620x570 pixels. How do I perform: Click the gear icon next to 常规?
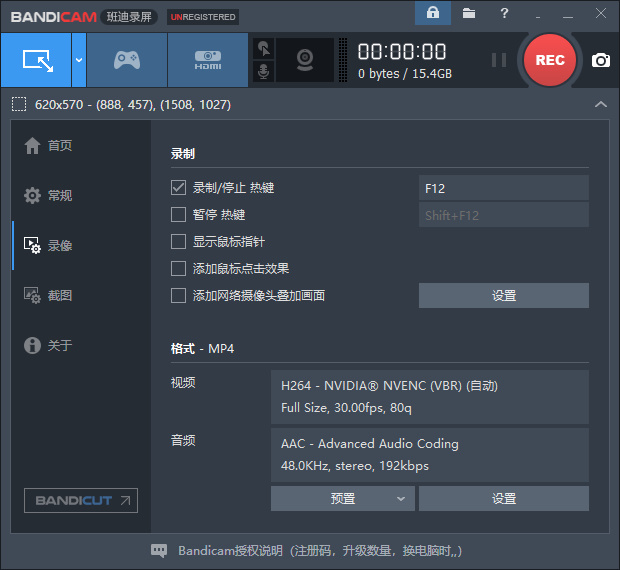pos(32,195)
